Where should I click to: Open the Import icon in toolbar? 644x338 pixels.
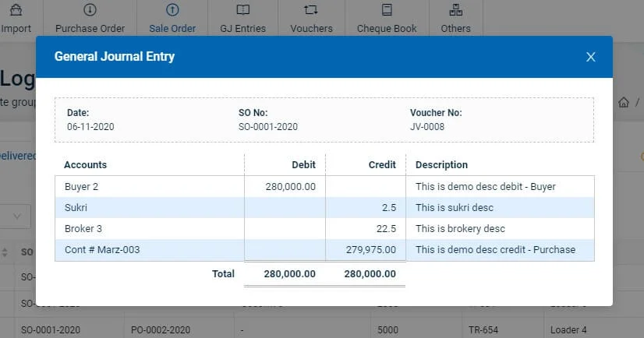click(16, 11)
